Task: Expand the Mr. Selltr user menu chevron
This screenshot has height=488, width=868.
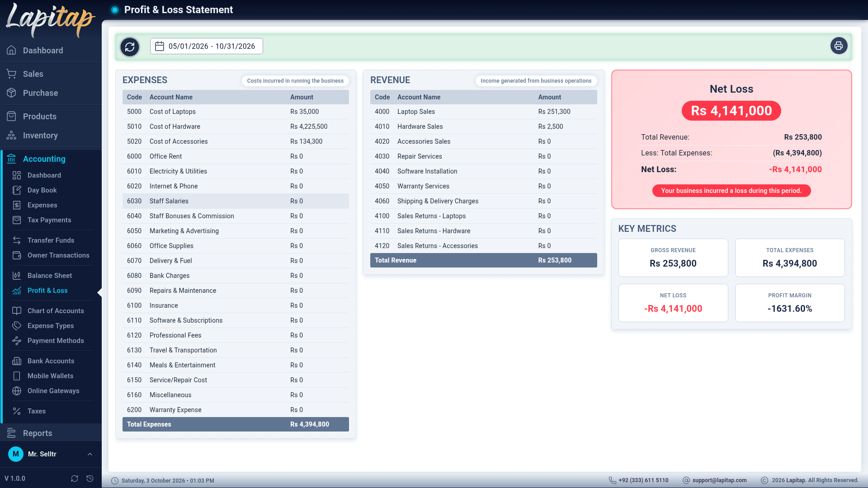Action: [90, 454]
